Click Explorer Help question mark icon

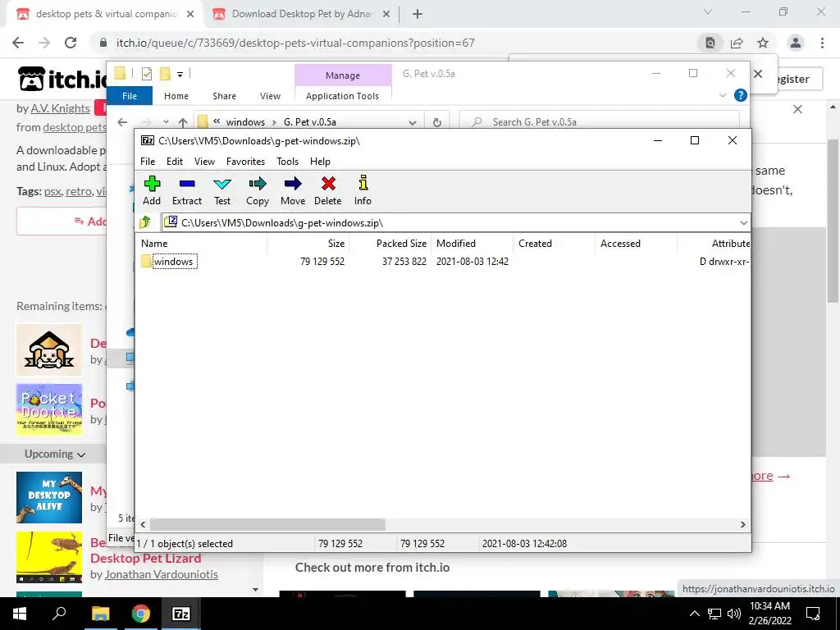coord(741,95)
